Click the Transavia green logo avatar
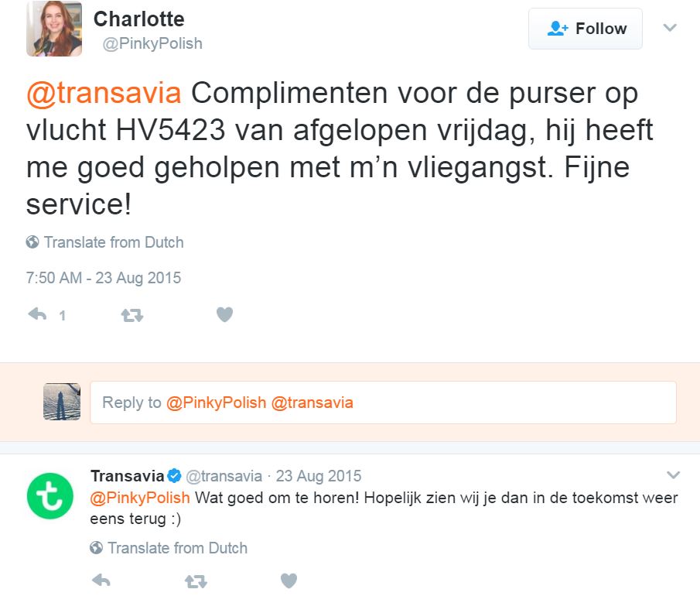700x596 pixels. click(x=50, y=495)
